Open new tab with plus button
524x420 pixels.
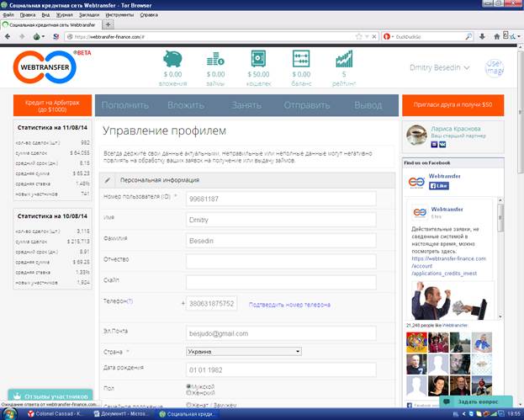click(x=108, y=24)
